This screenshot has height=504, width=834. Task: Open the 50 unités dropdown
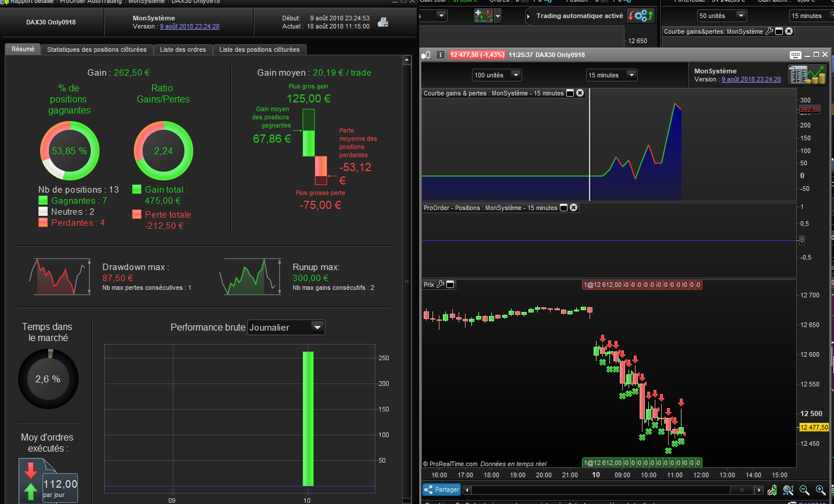[722, 16]
